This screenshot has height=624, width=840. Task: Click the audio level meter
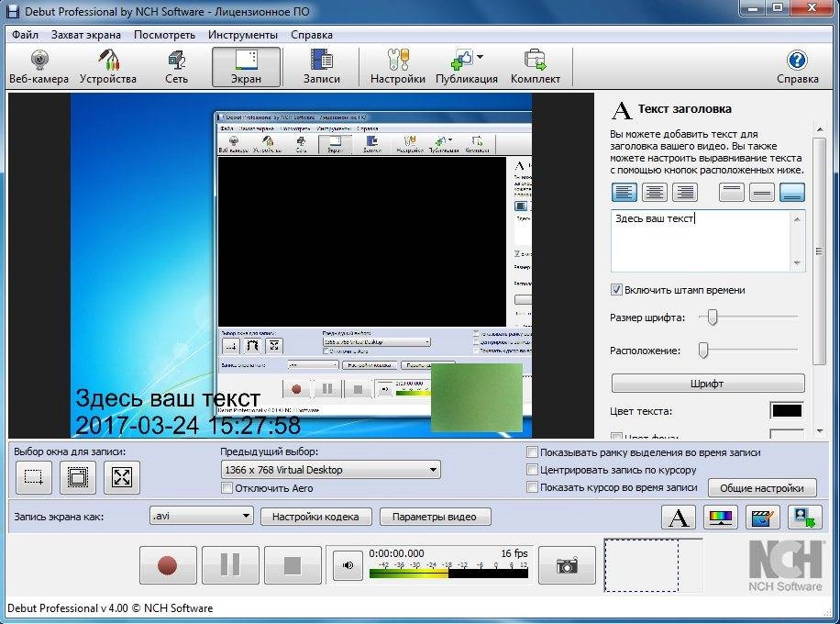coord(448,574)
